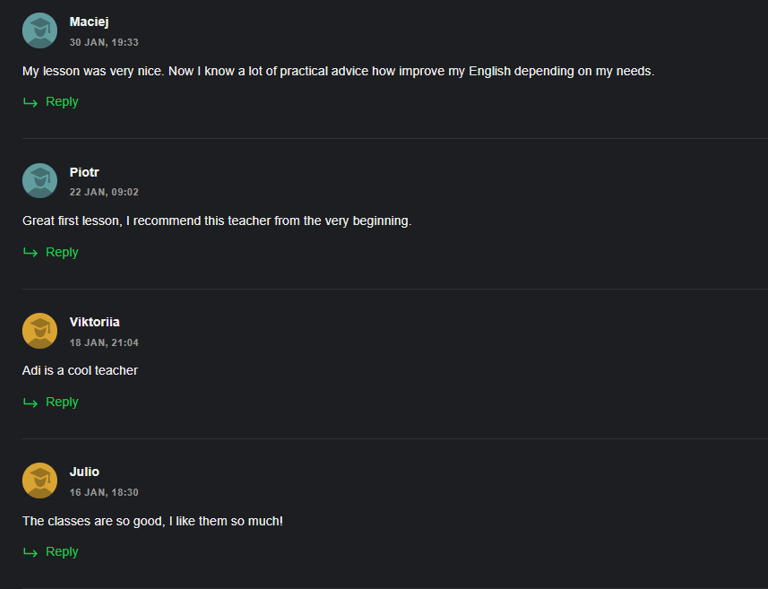768x589 pixels.
Task: Open Viktoriia's profile name
Action: pos(95,322)
